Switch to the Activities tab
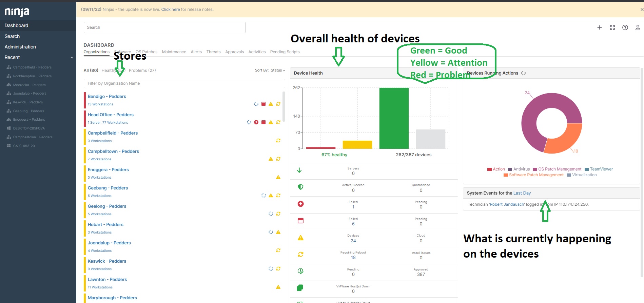 pos(257,52)
